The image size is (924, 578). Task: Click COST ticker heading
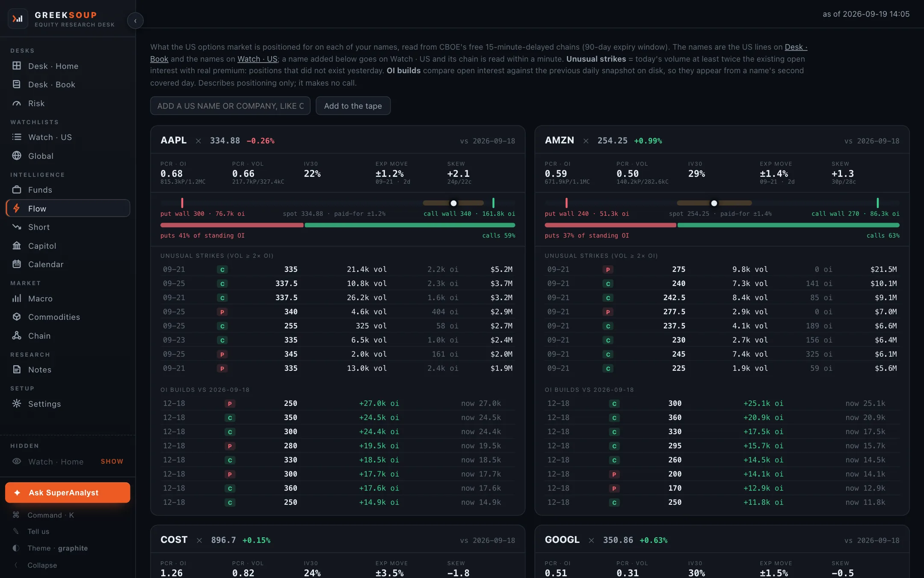(174, 540)
